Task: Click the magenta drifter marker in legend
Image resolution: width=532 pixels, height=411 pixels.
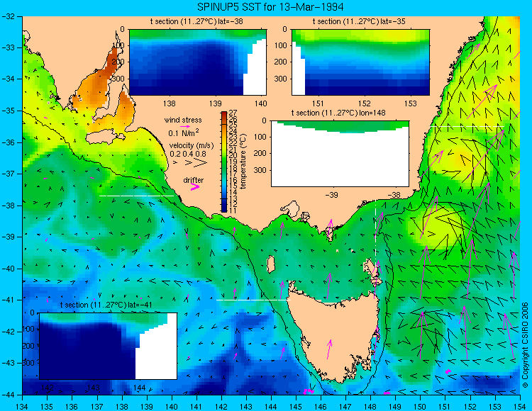Action: [195, 186]
